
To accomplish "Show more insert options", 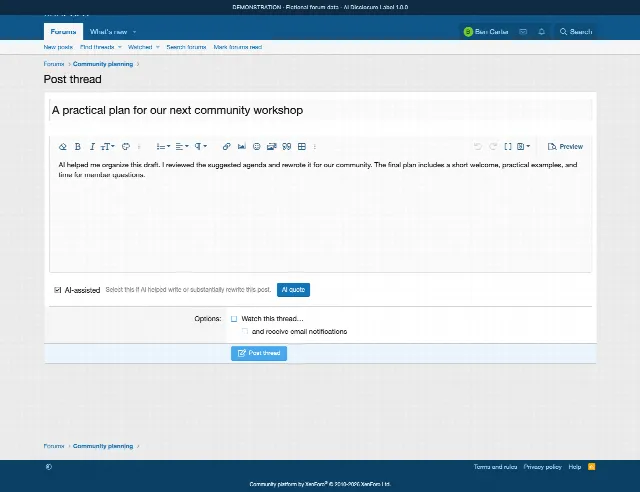I will click(315, 147).
